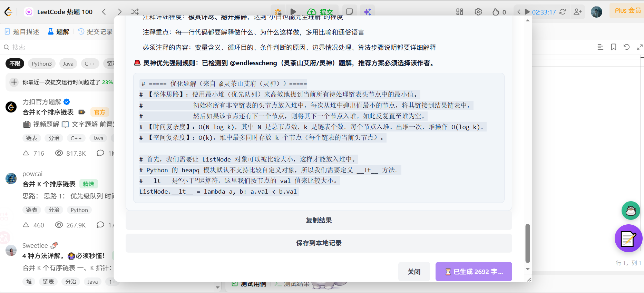Image resolution: width=644 pixels, height=293 pixels.
Task: Switch to the 题解 tab
Action: (x=59, y=32)
